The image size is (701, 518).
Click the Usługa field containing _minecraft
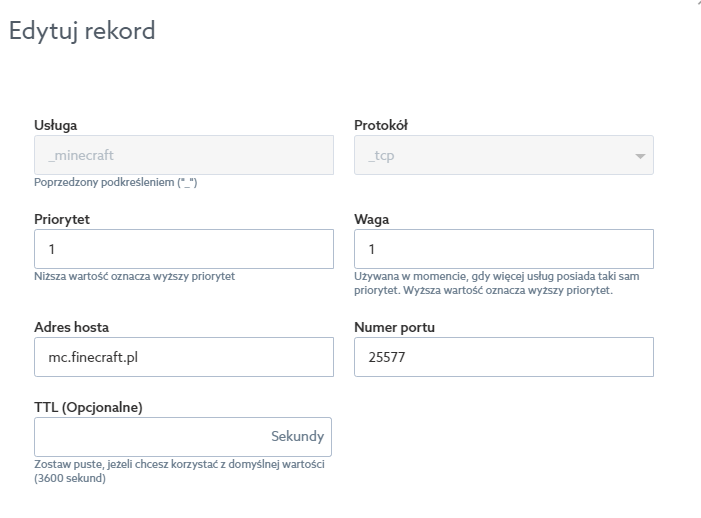point(183,156)
